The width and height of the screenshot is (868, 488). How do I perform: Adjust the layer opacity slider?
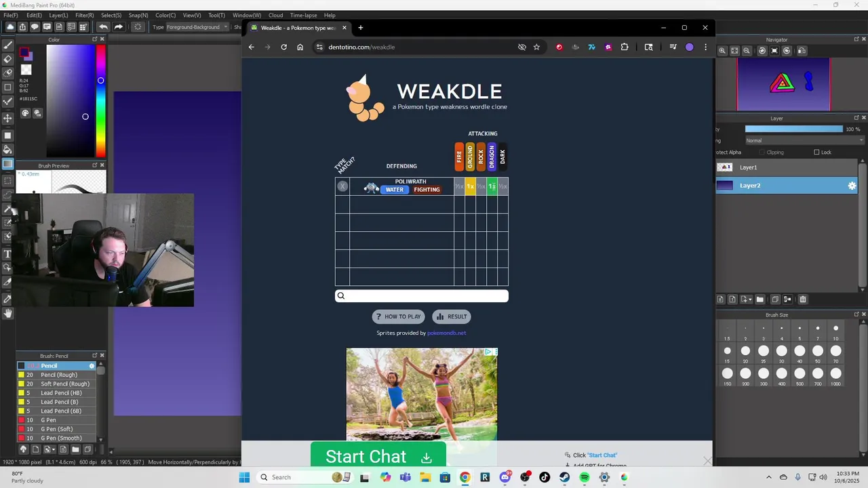793,129
